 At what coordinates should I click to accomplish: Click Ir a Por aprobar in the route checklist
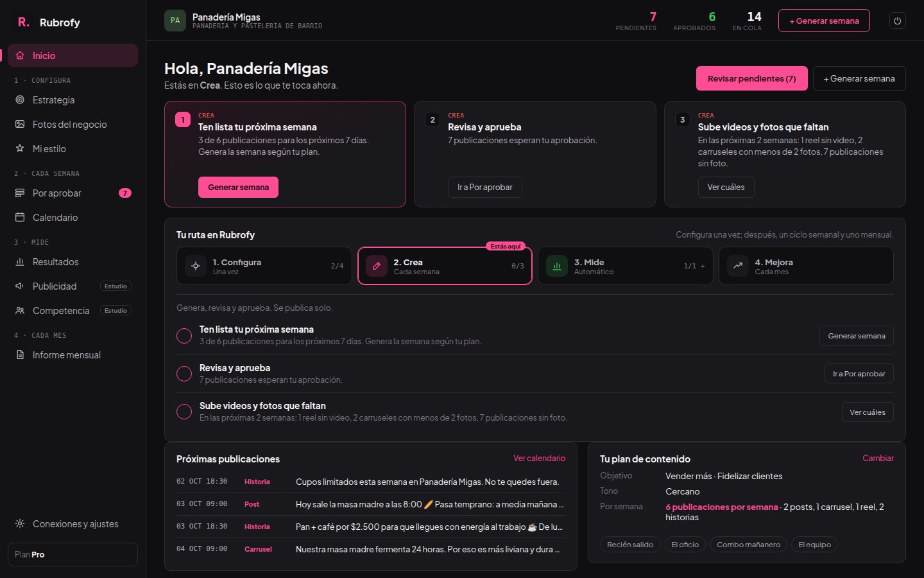(x=859, y=374)
